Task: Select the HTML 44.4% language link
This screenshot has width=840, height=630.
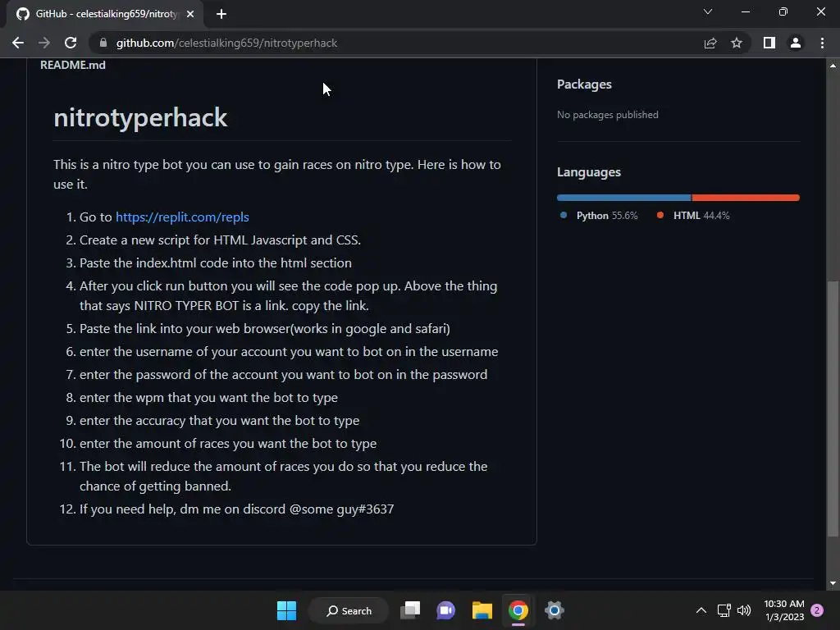Action: pos(693,216)
